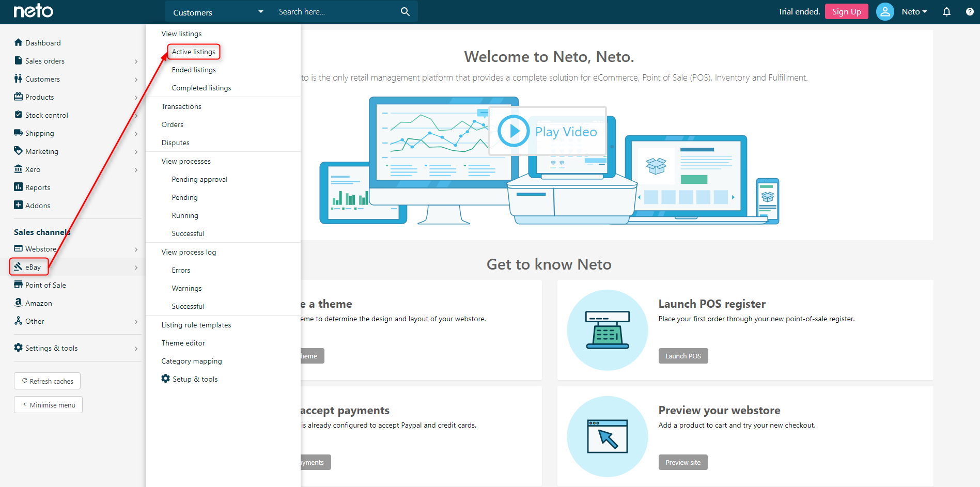Expand the Settings & tools chevron

(136, 349)
